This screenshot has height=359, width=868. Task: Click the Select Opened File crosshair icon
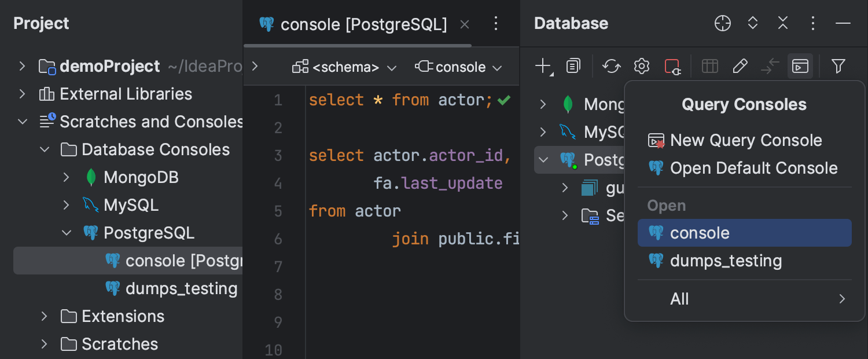pyautogui.click(x=723, y=23)
